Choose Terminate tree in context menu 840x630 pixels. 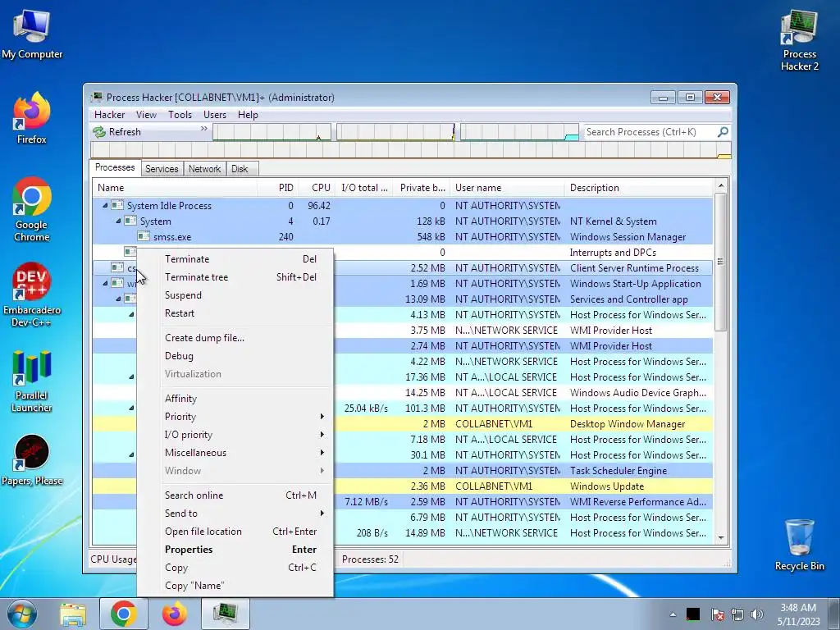coord(235,277)
